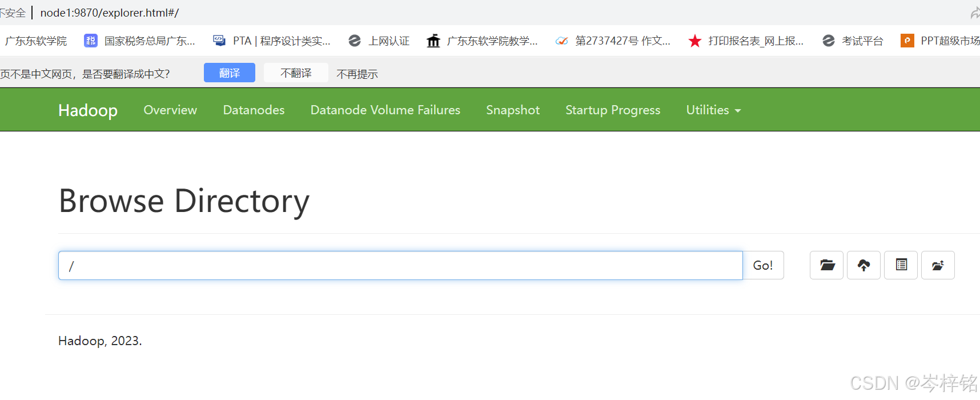This screenshot has width=980, height=400.
Task: Open 考试平台 bookmark
Action: (x=853, y=41)
